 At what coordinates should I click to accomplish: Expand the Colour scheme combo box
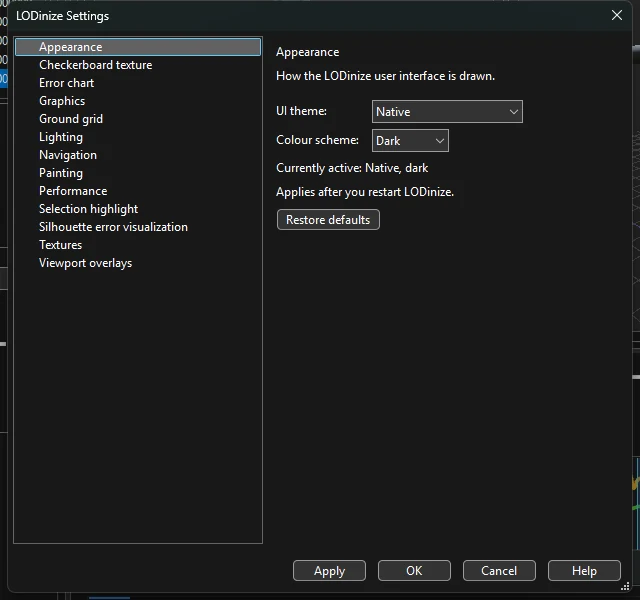point(410,140)
